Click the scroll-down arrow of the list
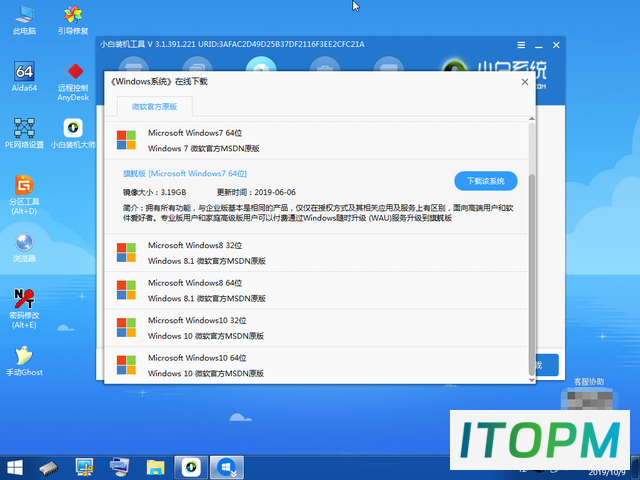The image size is (640, 480). (531, 380)
